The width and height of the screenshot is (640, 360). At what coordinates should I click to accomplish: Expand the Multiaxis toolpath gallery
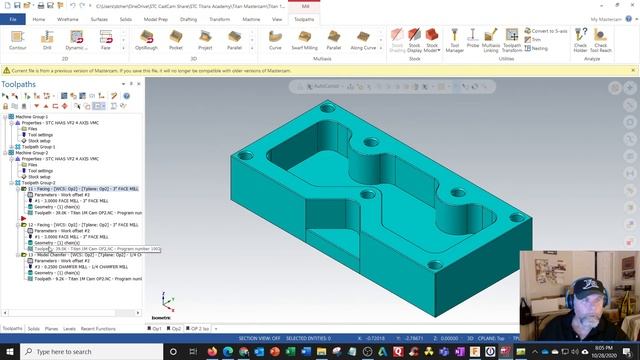point(381,48)
